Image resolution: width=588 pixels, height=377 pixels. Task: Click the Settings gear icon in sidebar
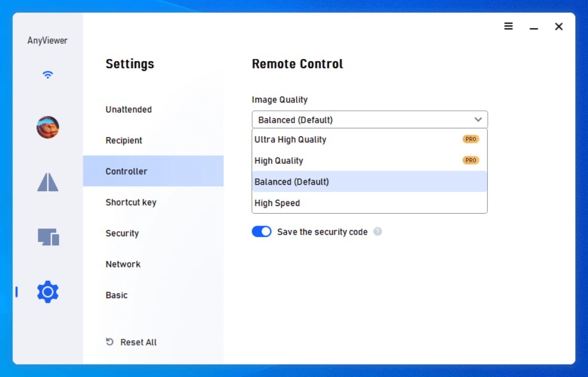click(48, 292)
